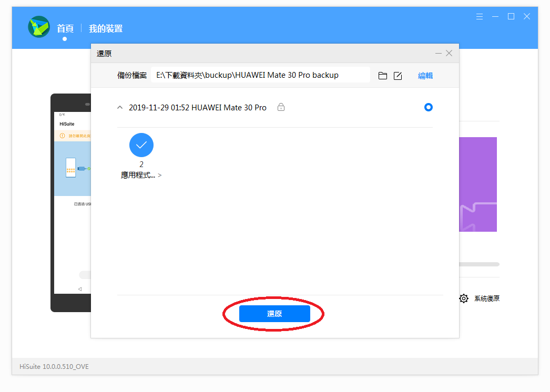Minimize the HiSuite main window

495,16
